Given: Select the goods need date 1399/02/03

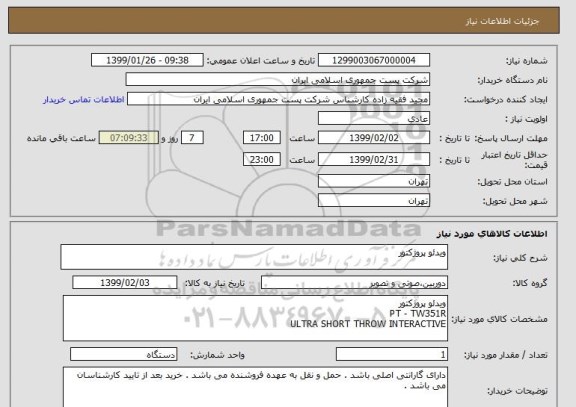Looking at the screenshot, I should (125, 282).
